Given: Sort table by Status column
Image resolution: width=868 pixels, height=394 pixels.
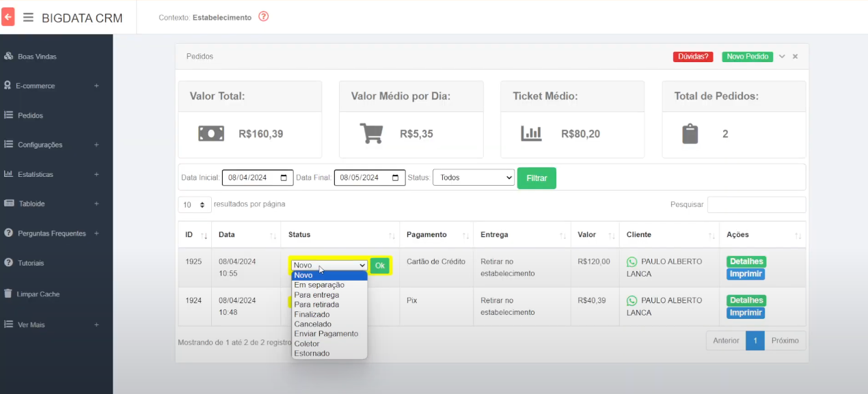Looking at the screenshot, I should point(340,235).
